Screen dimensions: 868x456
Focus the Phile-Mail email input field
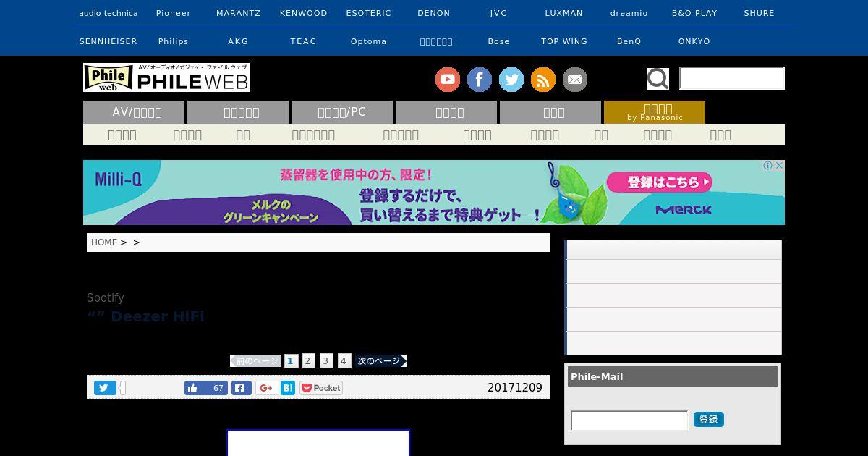pyautogui.click(x=629, y=421)
